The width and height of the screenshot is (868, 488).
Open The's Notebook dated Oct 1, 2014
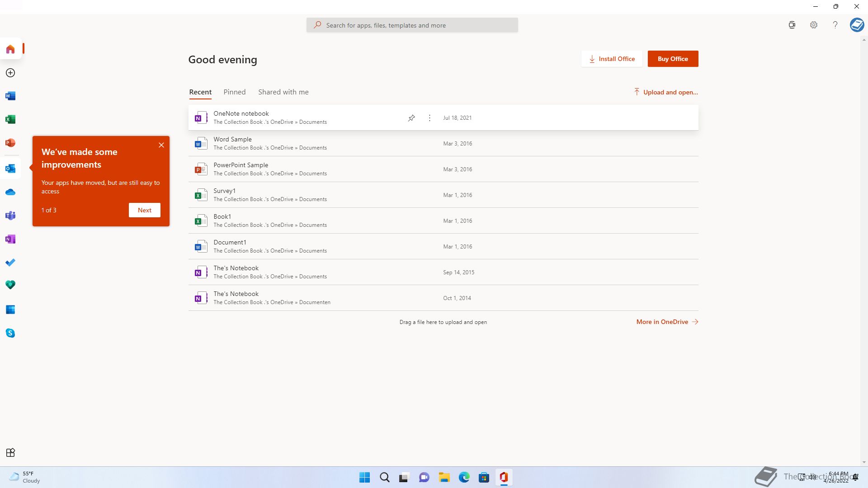pos(443,298)
